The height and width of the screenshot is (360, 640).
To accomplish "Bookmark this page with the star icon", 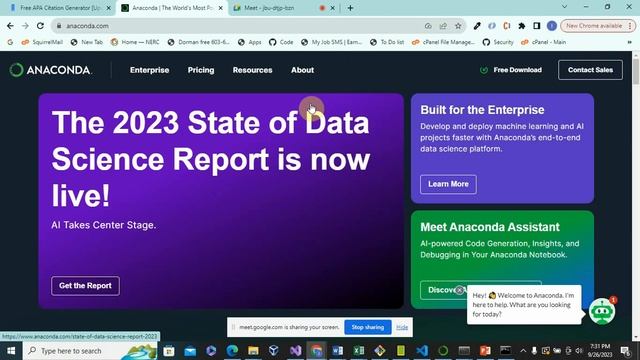I will [x=458, y=26].
